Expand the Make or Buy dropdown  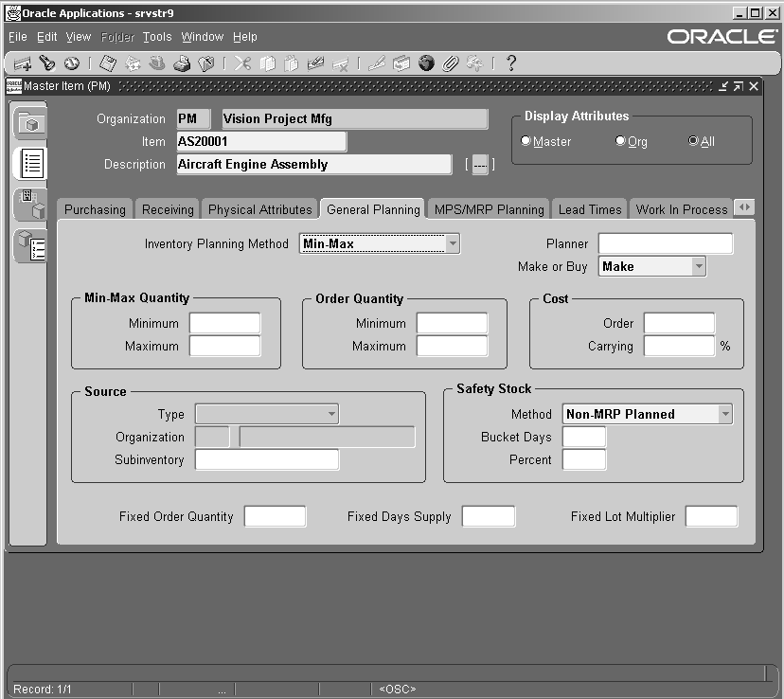tap(699, 266)
